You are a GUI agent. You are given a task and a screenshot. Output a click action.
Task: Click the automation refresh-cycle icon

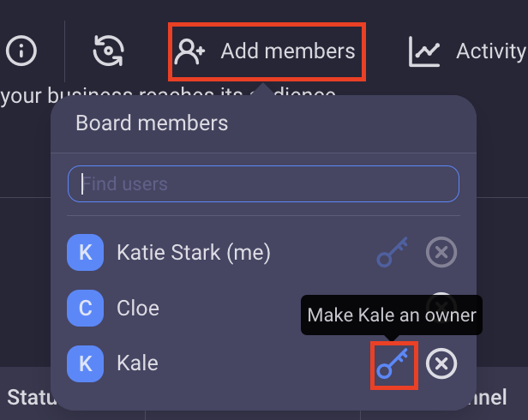point(108,51)
